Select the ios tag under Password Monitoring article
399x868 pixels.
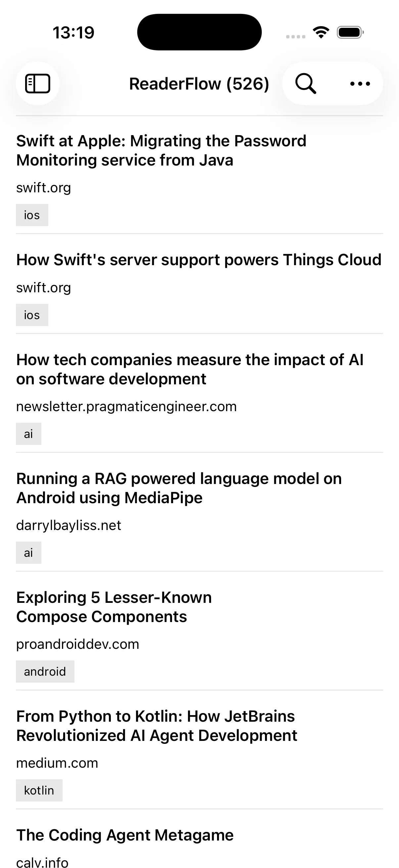pyautogui.click(x=32, y=215)
